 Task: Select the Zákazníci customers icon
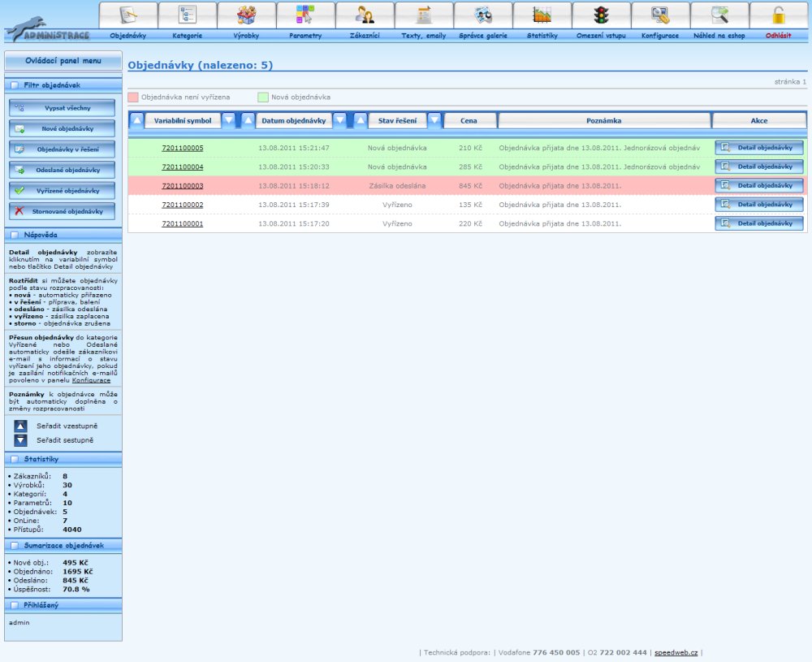[365, 15]
